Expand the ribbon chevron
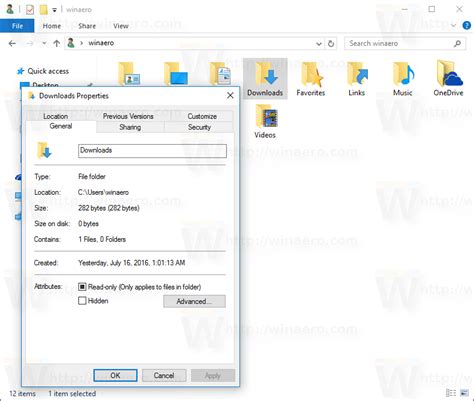Image resolution: width=474 pixels, height=401 pixels. point(453,26)
